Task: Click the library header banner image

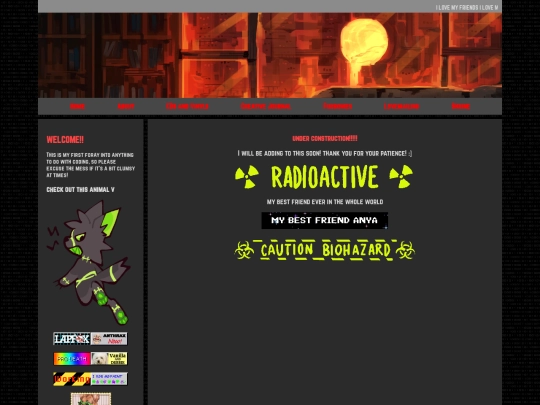Action: point(270,55)
